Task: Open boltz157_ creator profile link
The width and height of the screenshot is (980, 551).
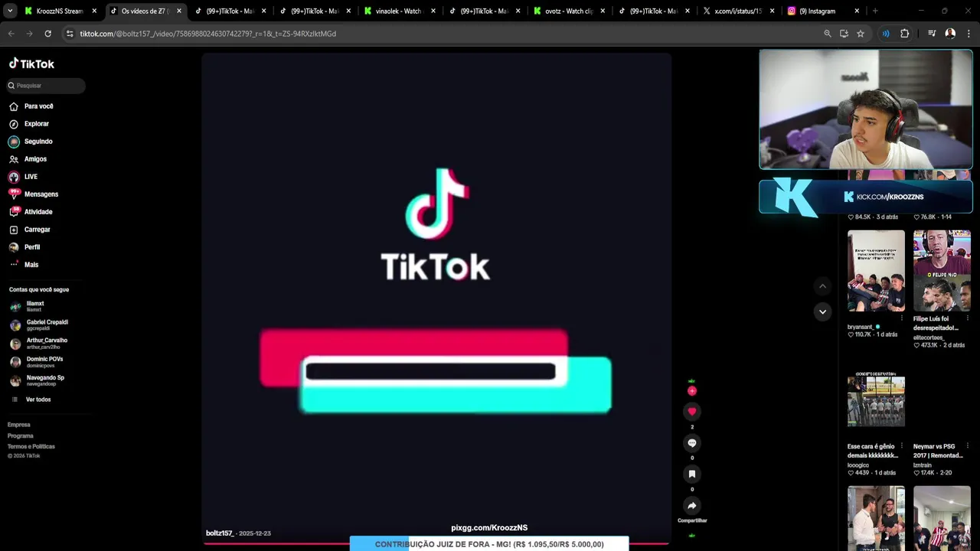Action: click(x=220, y=533)
